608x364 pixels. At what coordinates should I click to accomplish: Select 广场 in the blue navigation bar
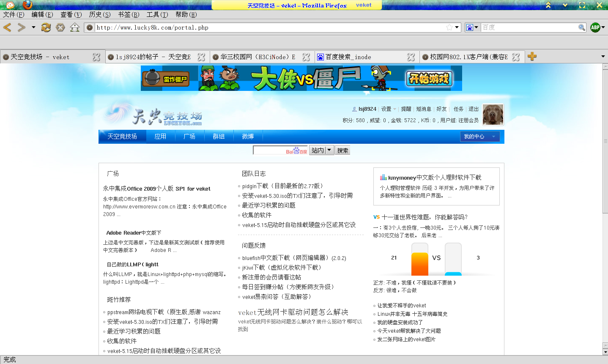(189, 137)
